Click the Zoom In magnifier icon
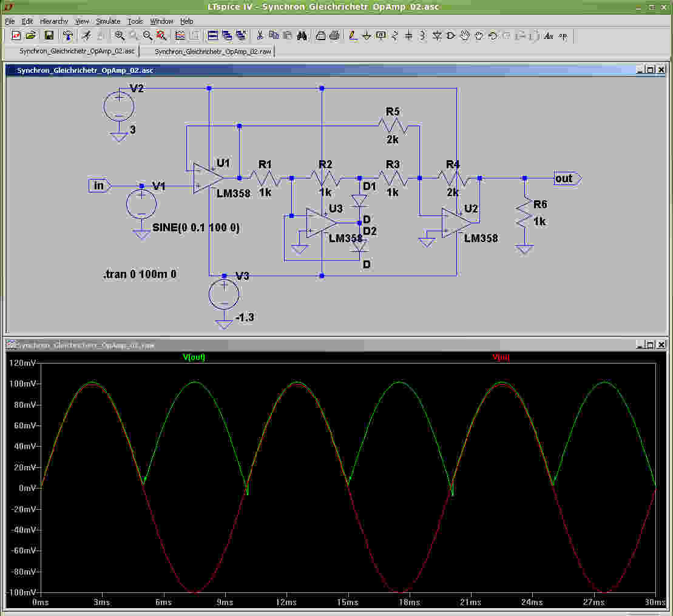The width and height of the screenshot is (673, 616). (120, 36)
